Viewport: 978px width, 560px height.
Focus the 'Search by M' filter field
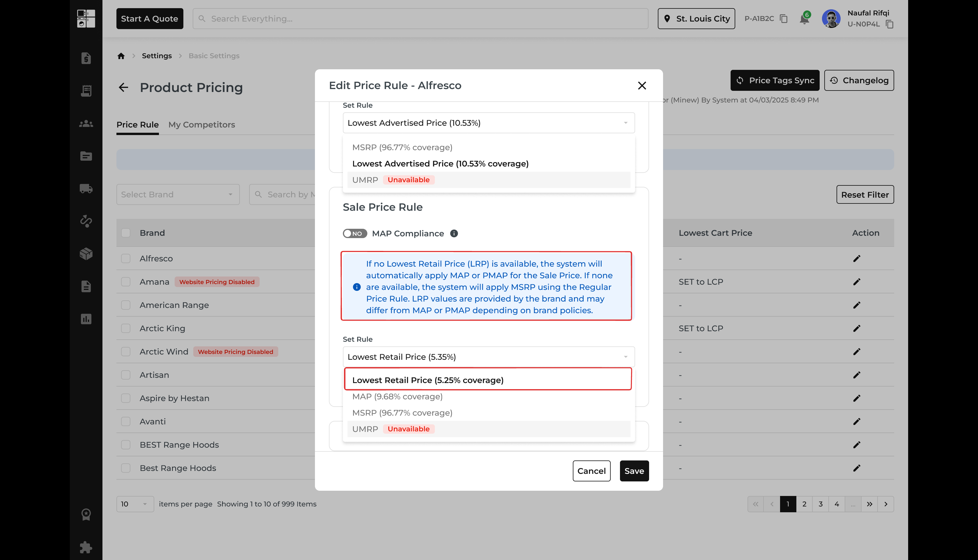click(x=283, y=194)
